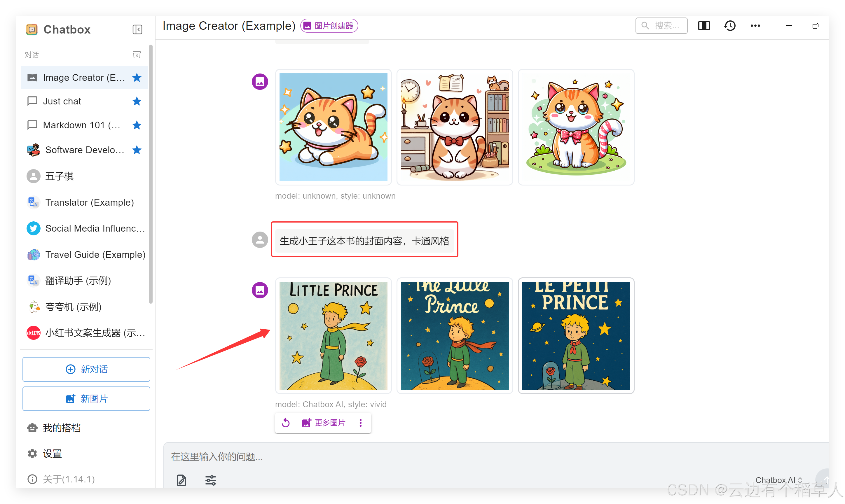Open the image settings sliders icon
This screenshot has width=845, height=504.
click(211, 480)
